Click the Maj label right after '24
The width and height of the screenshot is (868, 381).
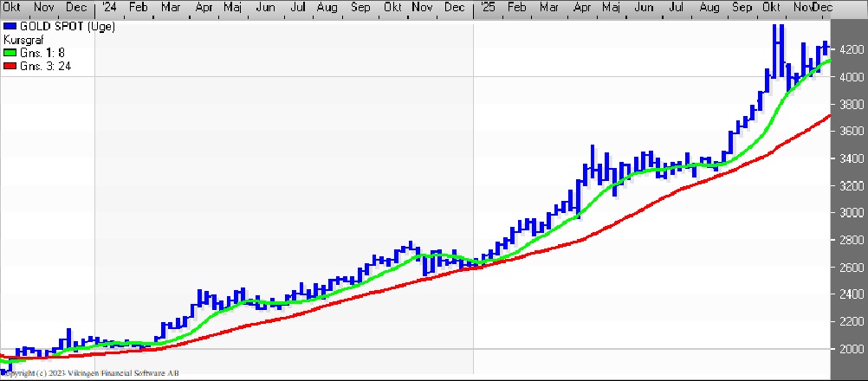pos(232,7)
